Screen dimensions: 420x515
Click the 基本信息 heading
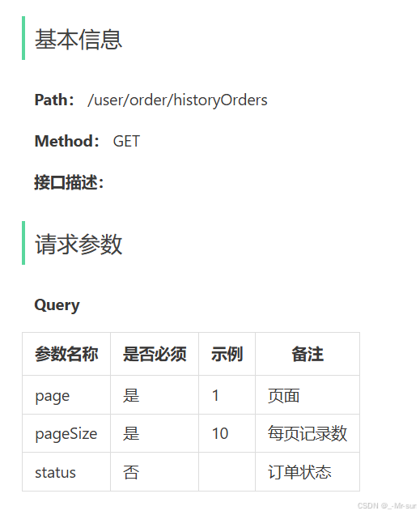pos(78,40)
